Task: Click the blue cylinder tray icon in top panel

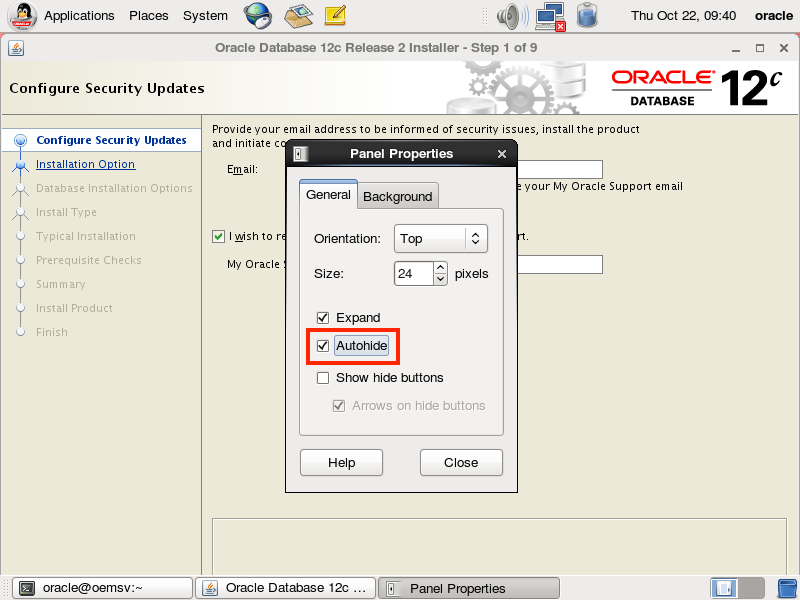Action: [587, 15]
